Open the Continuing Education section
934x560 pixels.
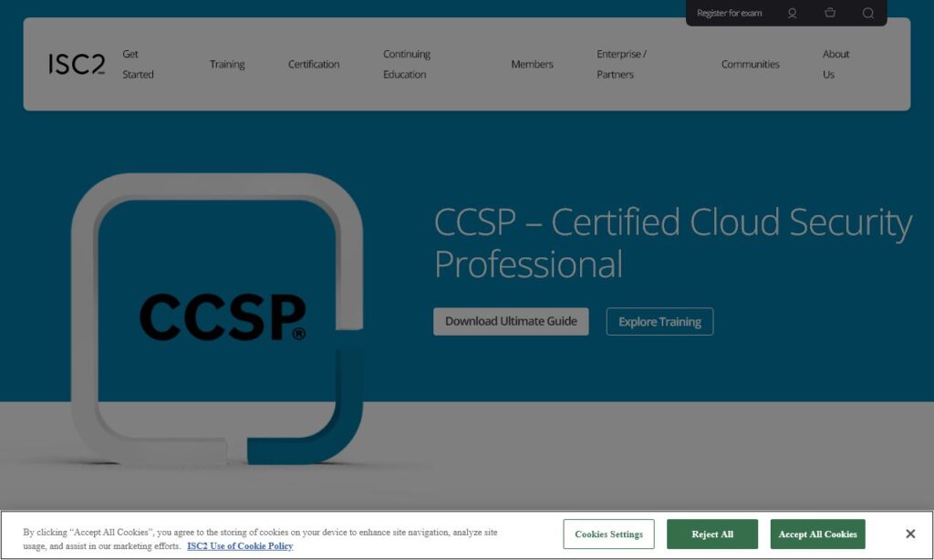click(x=405, y=64)
